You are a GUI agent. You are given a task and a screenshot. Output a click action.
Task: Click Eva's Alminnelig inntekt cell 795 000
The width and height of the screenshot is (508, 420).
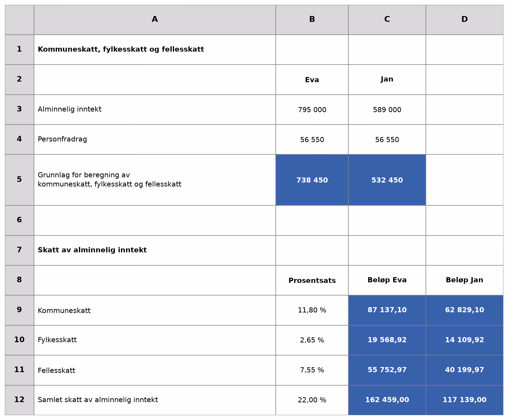(x=312, y=109)
